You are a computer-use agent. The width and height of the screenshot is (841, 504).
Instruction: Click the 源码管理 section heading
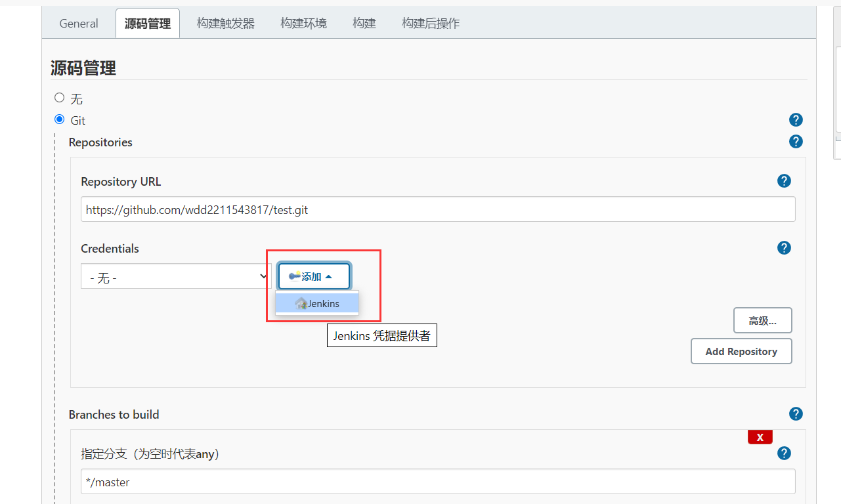tap(83, 68)
